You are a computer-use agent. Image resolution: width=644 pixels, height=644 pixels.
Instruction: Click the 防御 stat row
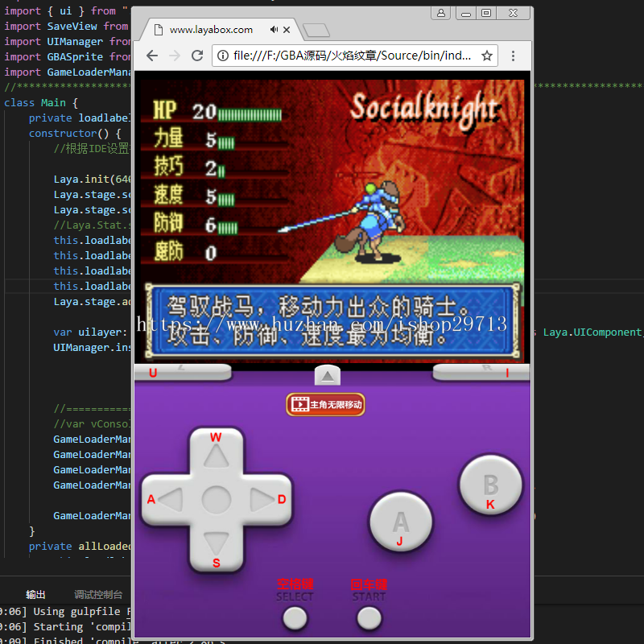(x=196, y=224)
